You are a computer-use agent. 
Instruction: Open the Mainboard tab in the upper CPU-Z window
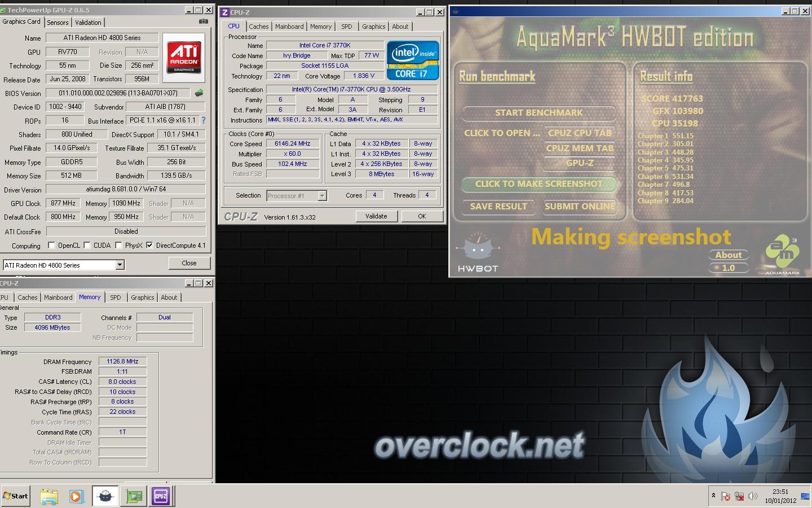pyautogui.click(x=289, y=27)
